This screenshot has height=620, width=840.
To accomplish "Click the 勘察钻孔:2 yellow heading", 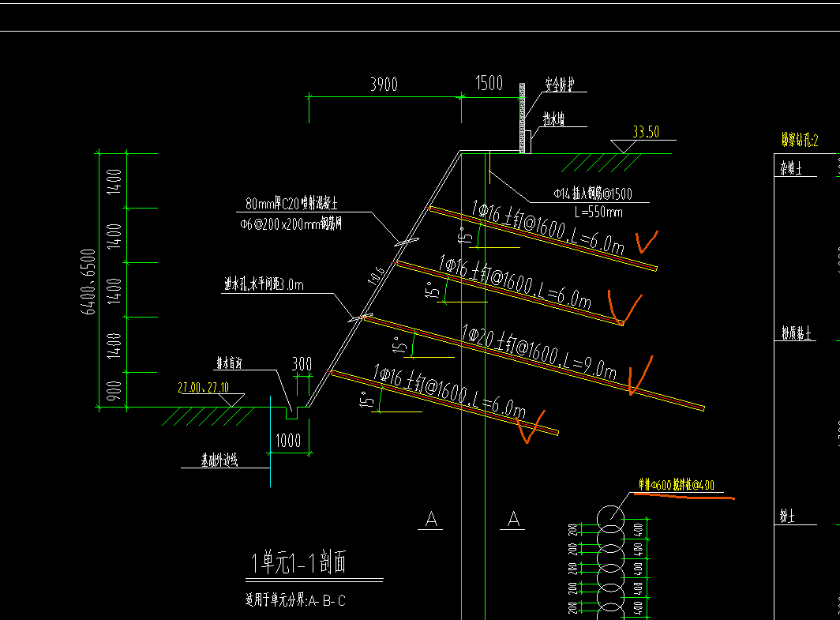I will pos(799,141).
